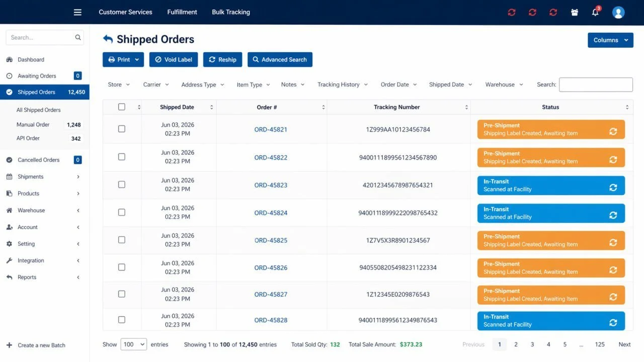Open the user profile avatar
The image size is (644, 362).
coord(618,12)
